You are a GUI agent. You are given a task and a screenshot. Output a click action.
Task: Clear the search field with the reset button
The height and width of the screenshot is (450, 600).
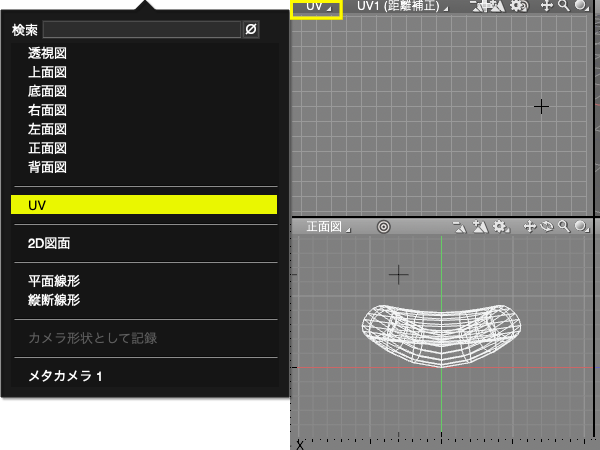(x=251, y=30)
